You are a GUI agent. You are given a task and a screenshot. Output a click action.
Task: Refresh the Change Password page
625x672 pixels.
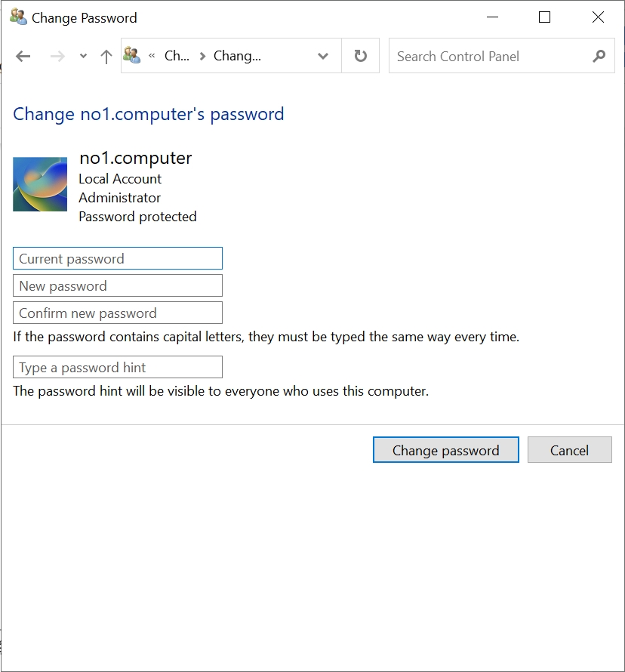pos(361,57)
